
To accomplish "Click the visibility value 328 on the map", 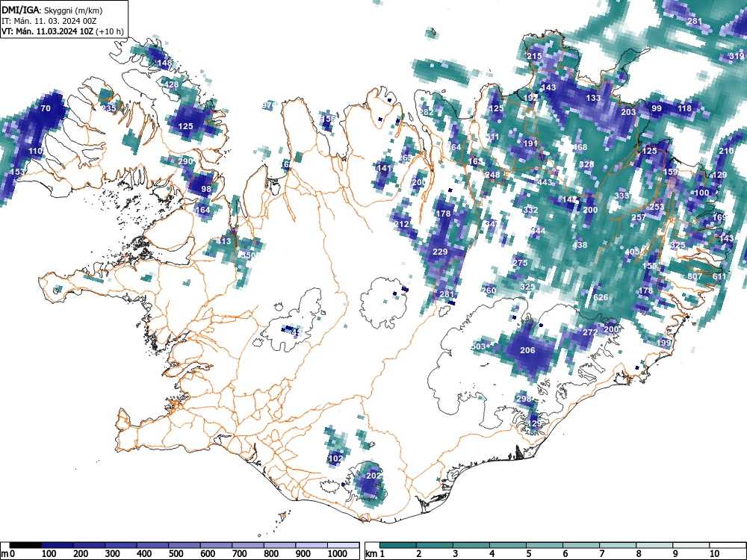I will (586, 164).
